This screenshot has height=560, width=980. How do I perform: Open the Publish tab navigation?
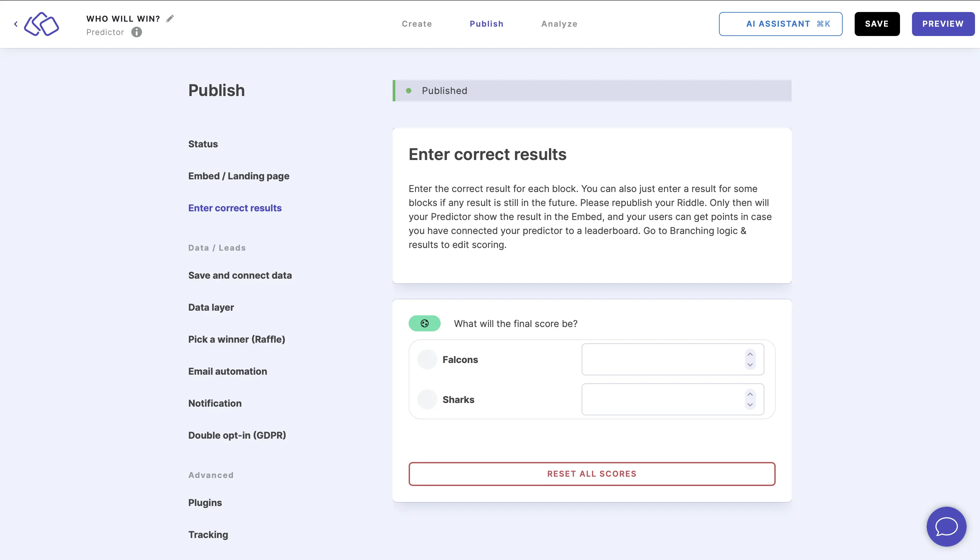pyautogui.click(x=487, y=24)
